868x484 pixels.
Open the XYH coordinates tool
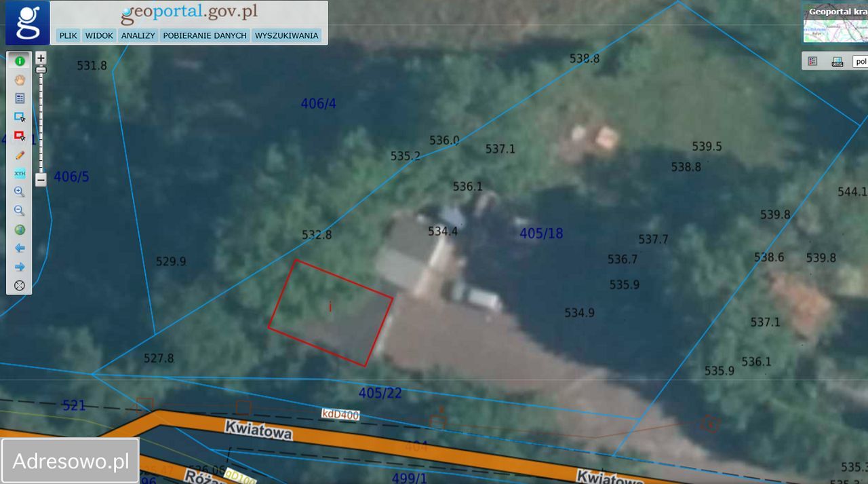pyautogui.click(x=20, y=173)
